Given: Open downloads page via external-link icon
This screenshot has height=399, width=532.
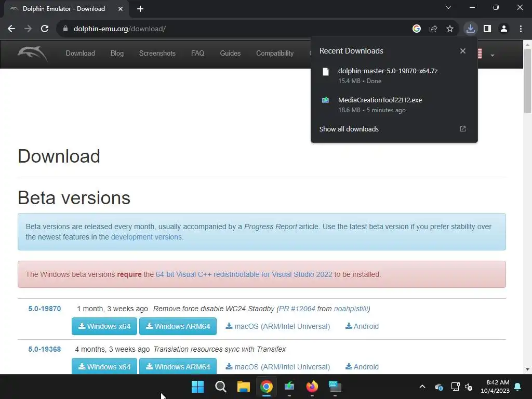Looking at the screenshot, I should tap(463, 129).
